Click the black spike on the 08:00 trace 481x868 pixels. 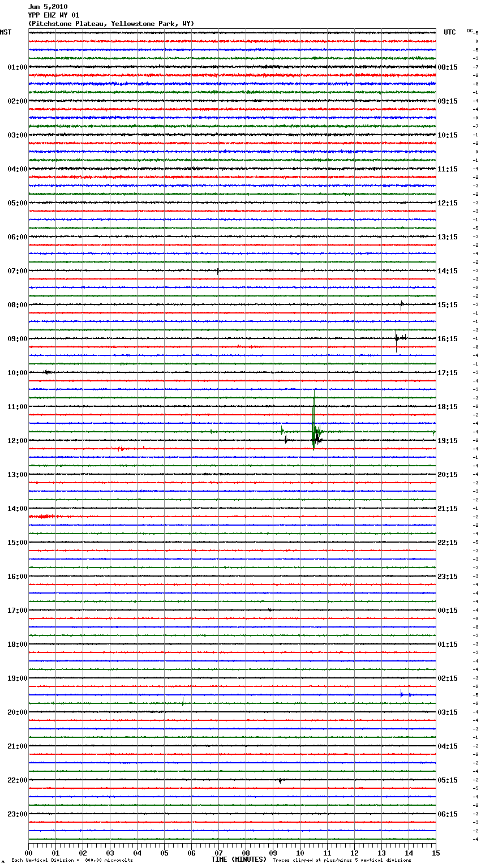tap(402, 305)
